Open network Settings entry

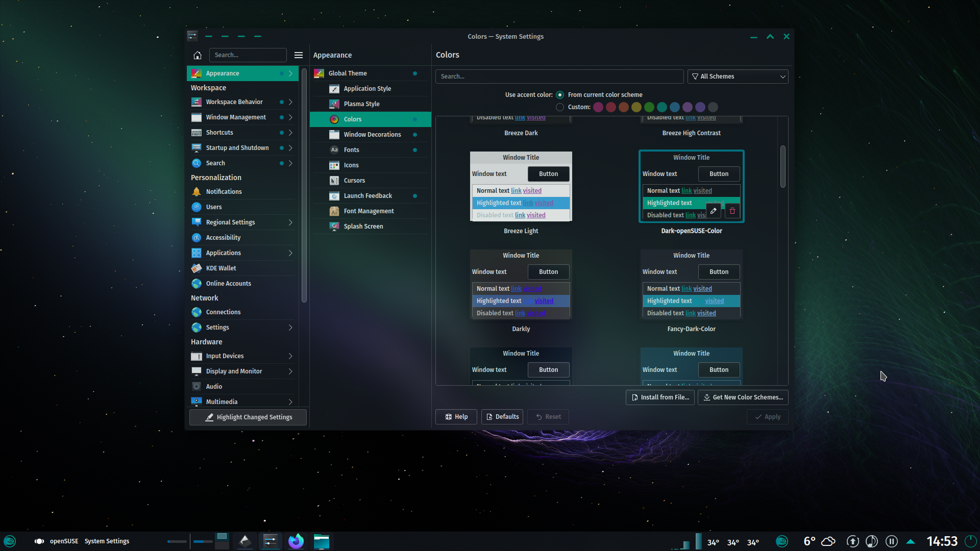tap(242, 328)
